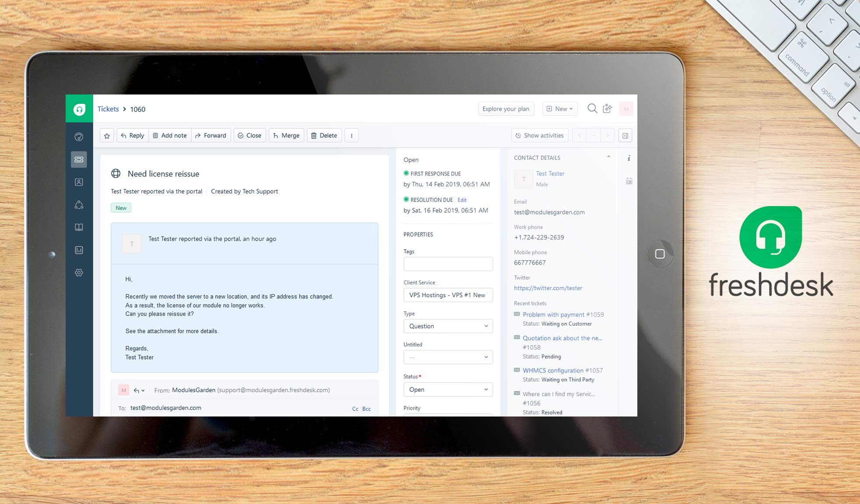Image resolution: width=860 pixels, height=504 pixels.
Task: Open the Solutions knowledge base icon
Action: (x=79, y=227)
